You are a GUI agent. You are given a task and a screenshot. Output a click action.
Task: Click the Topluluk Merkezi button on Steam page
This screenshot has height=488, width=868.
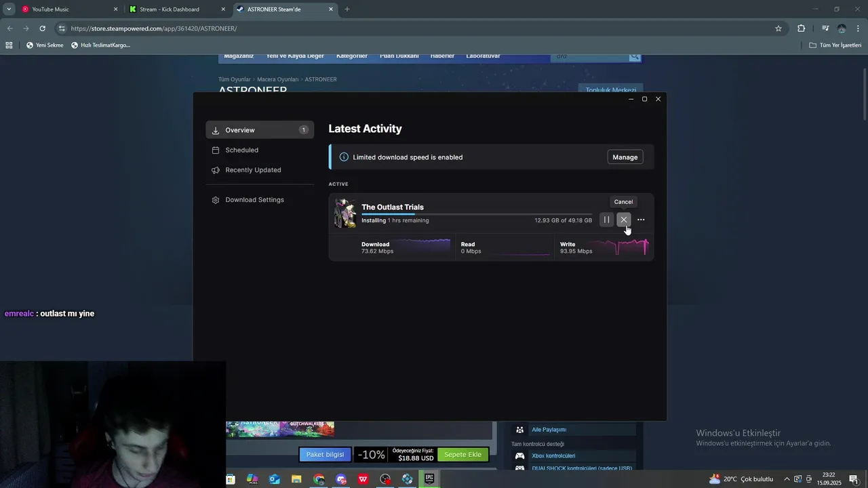[610, 89]
